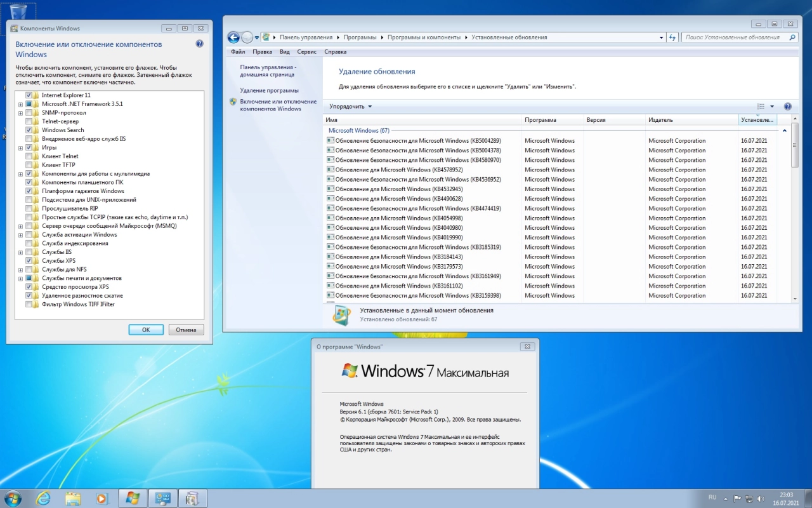The image size is (812, 508).
Task: Expand SNMP-протокол tree node
Action: click(x=20, y=113)
